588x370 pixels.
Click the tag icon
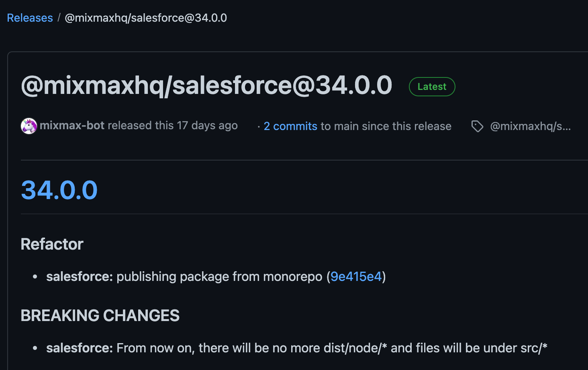click(477, 126)
